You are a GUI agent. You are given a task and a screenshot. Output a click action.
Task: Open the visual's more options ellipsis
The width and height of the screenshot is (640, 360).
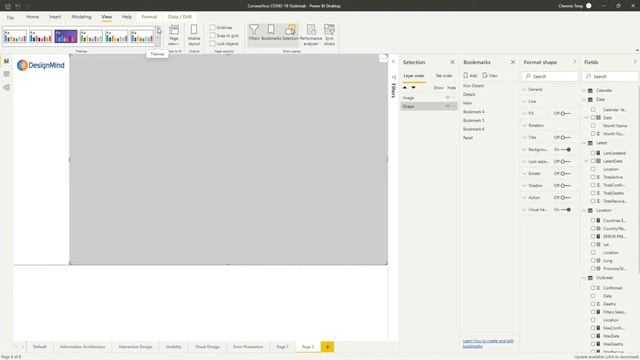point(383,59)
